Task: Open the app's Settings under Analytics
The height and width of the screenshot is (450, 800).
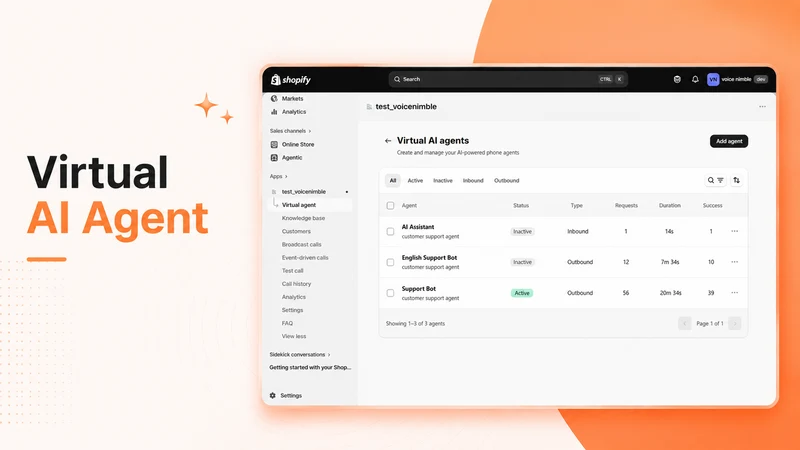Action: tap(292, 310)
